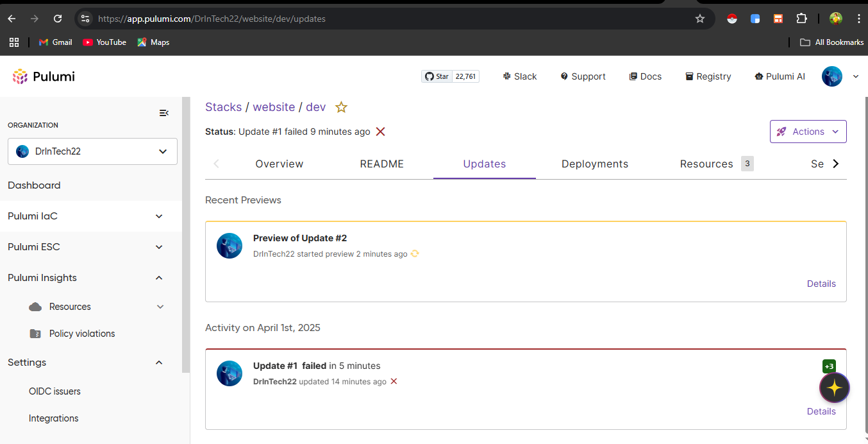Open Details for Preview of Update #2
This screenshot has width=868, height=444.
pos(821,284)
